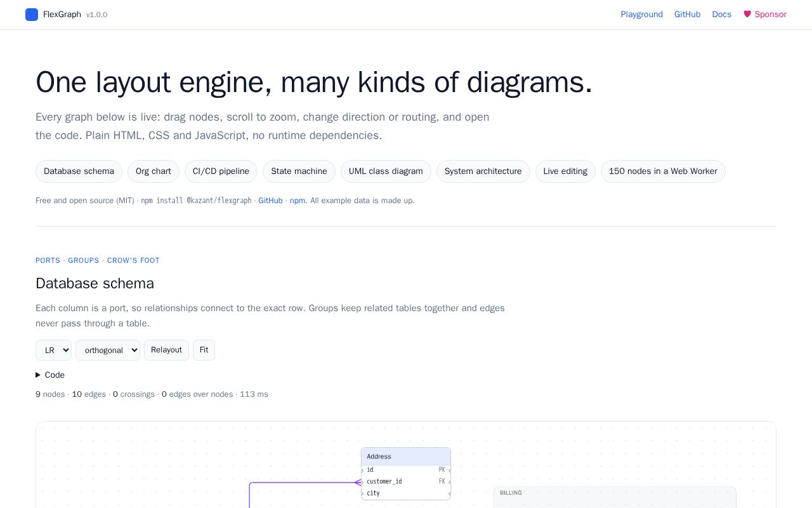
Task: Click the city row in Address table
Action: pos(406,493)
